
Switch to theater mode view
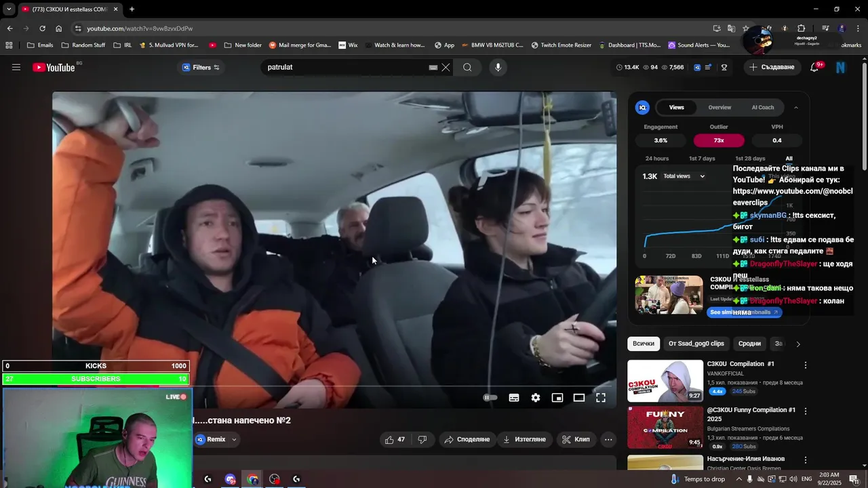[579, 398]
